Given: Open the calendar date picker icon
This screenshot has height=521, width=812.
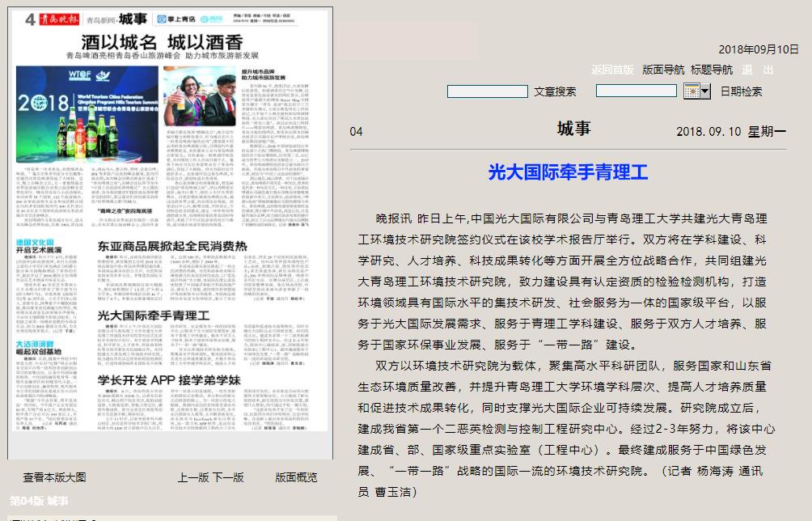Looking at the screenshot, I should (691, 91).
